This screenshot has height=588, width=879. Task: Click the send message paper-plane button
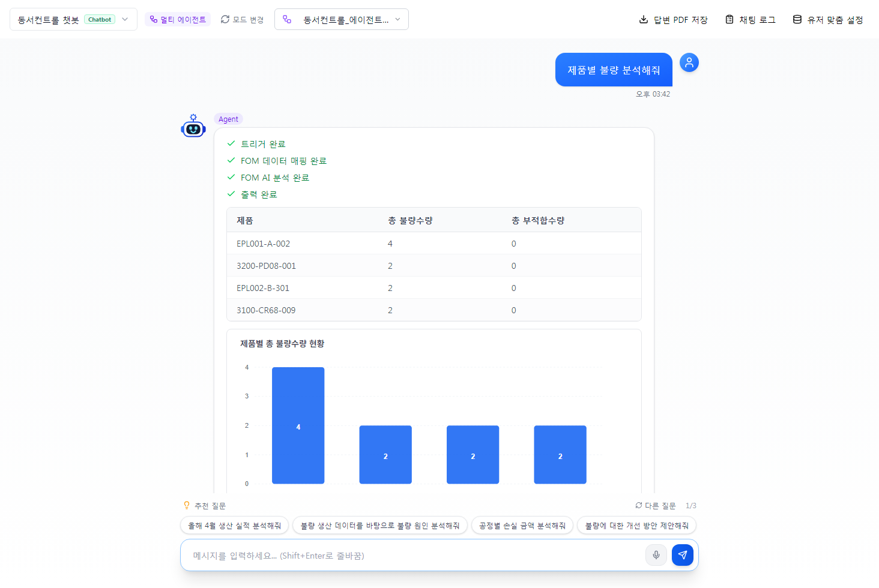pos(683,555)
